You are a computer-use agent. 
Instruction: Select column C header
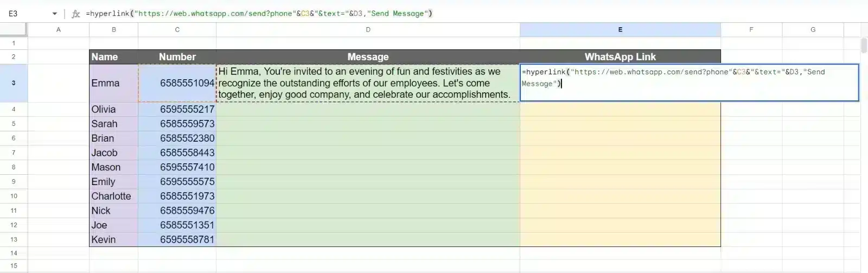(177, 30)
